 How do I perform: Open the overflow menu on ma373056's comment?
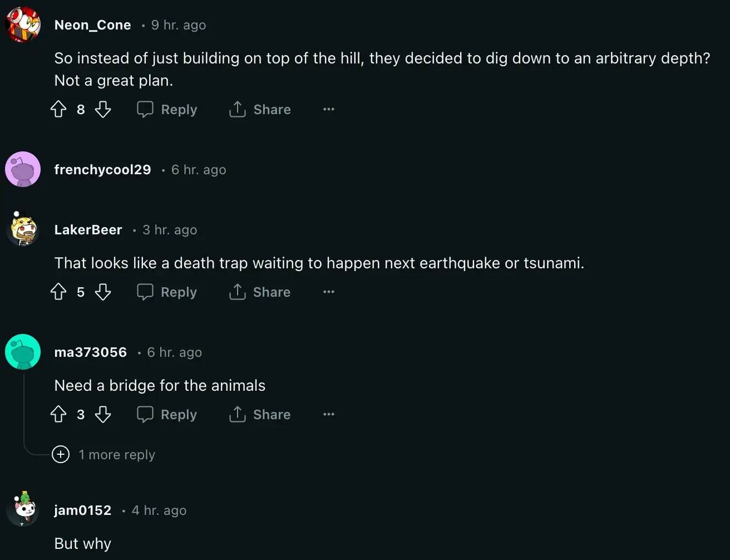328,414
